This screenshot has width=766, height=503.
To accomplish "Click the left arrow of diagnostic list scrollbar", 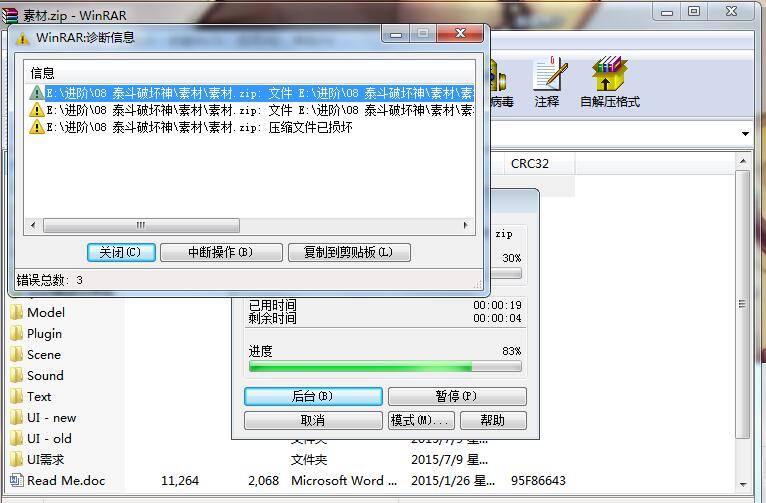I will click(33, 225).
